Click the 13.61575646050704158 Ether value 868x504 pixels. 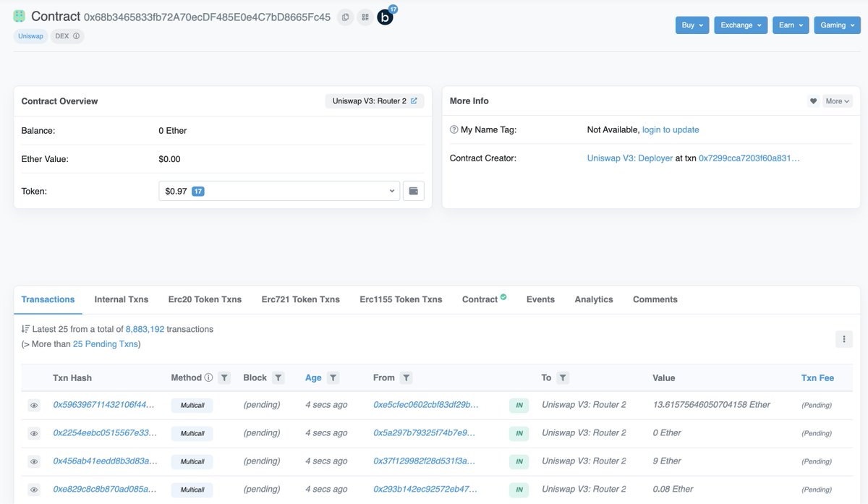click(712, 405)
